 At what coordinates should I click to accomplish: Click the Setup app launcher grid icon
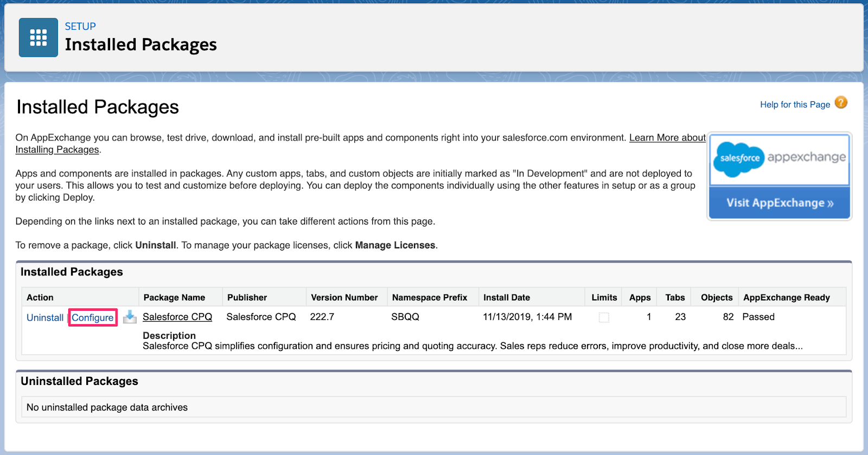38,37
